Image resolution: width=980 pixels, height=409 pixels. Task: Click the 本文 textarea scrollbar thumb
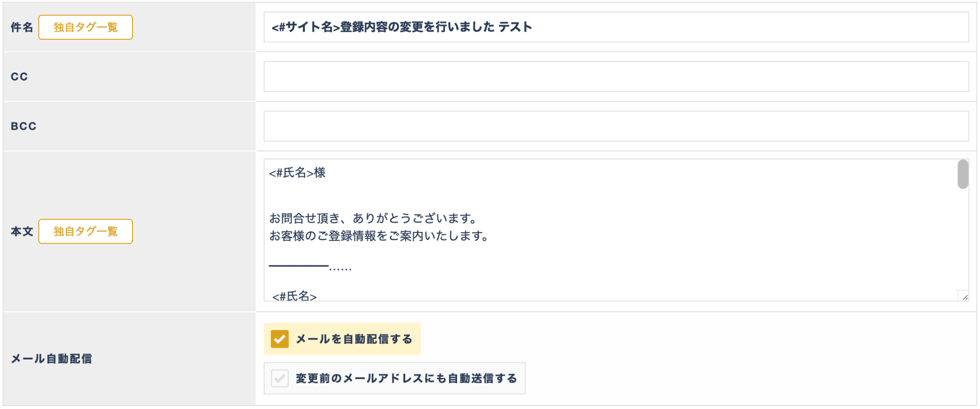click(x=963, y=174)
